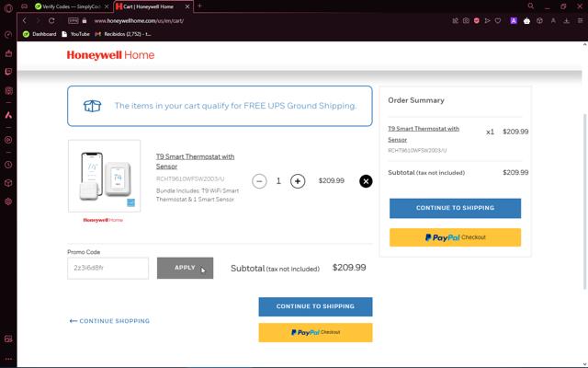Search tabs with the magnifier icon
The width and height of the screenshot is (588, 368).
point(531,6)
